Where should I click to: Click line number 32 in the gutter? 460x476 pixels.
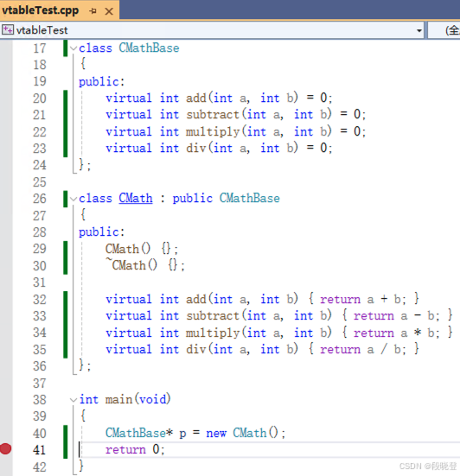(x=40, y=300)
